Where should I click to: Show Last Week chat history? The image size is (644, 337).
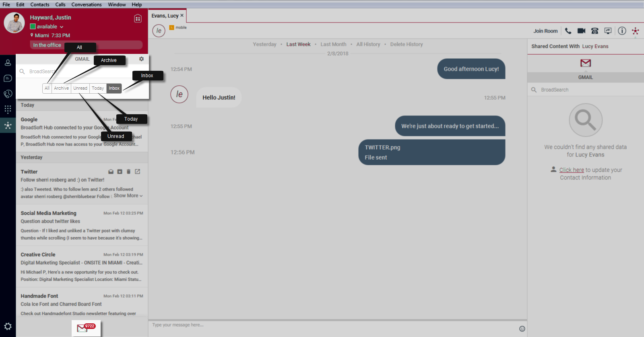tap(298, 44)
